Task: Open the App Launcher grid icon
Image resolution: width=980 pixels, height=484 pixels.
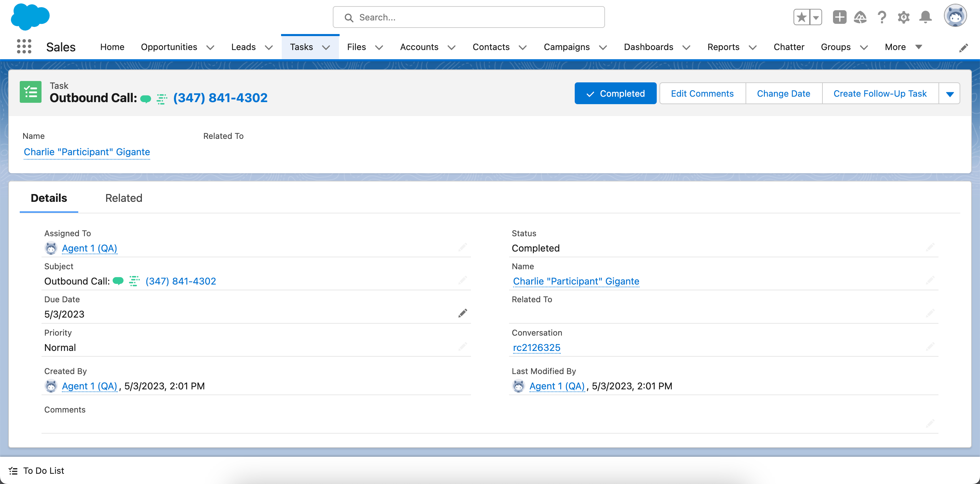Action: pyautogui.click(x=24, y=47)
